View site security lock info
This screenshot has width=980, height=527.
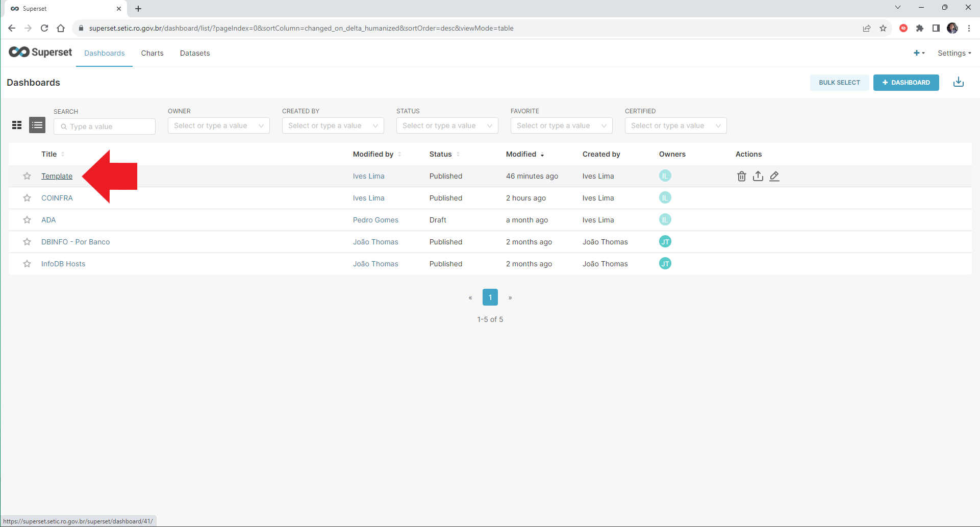81,28
